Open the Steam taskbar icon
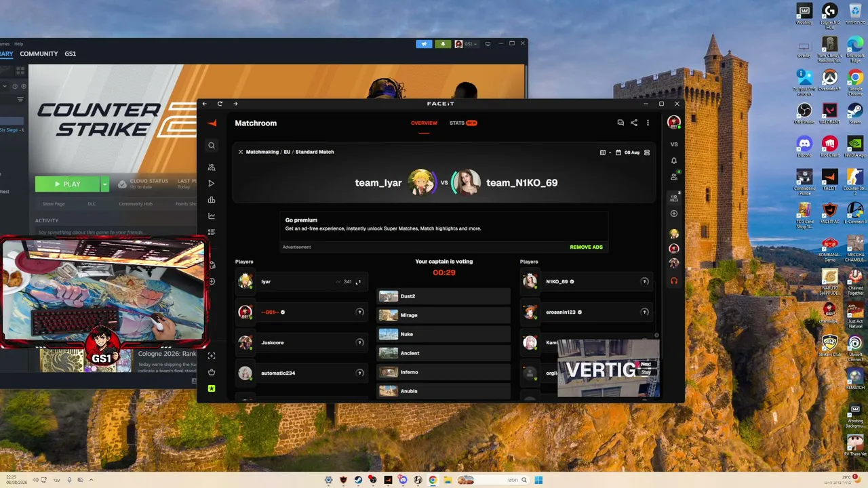The image size is (868, 488). tap(358, 481)
